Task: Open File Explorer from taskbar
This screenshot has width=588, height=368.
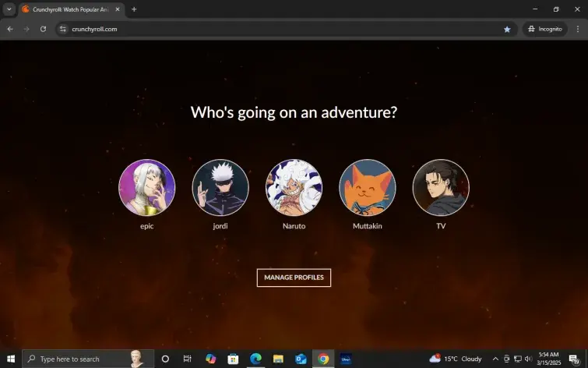Action: [x=278, y=359]
